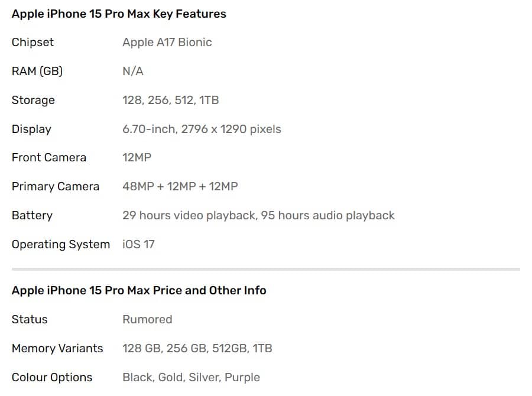Click the Battery row label

[x=32, y=215]
